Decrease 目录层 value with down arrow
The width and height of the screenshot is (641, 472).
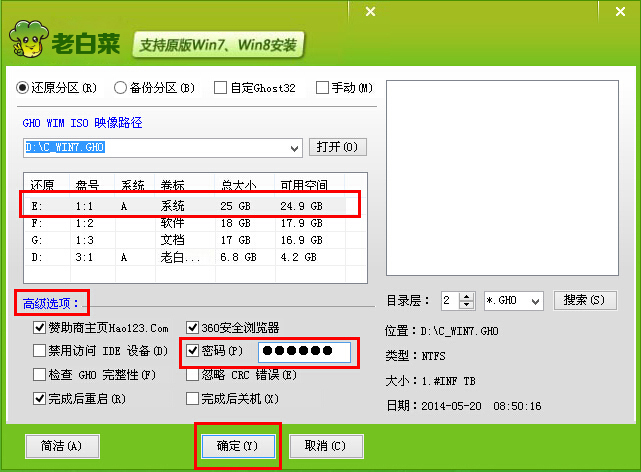coord(466,305)
